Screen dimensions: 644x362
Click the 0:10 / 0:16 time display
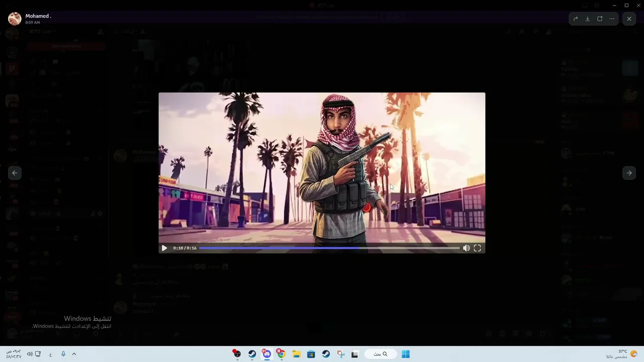[x=185, y=248]
